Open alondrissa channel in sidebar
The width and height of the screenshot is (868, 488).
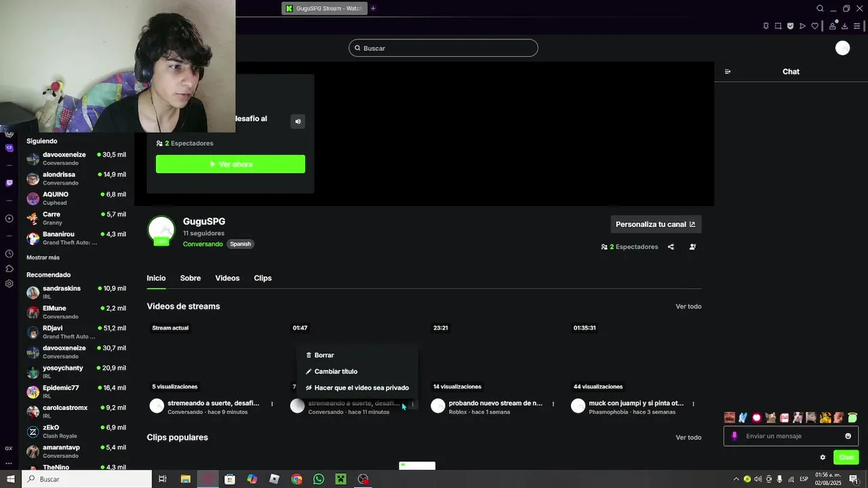tap(76, 178)
